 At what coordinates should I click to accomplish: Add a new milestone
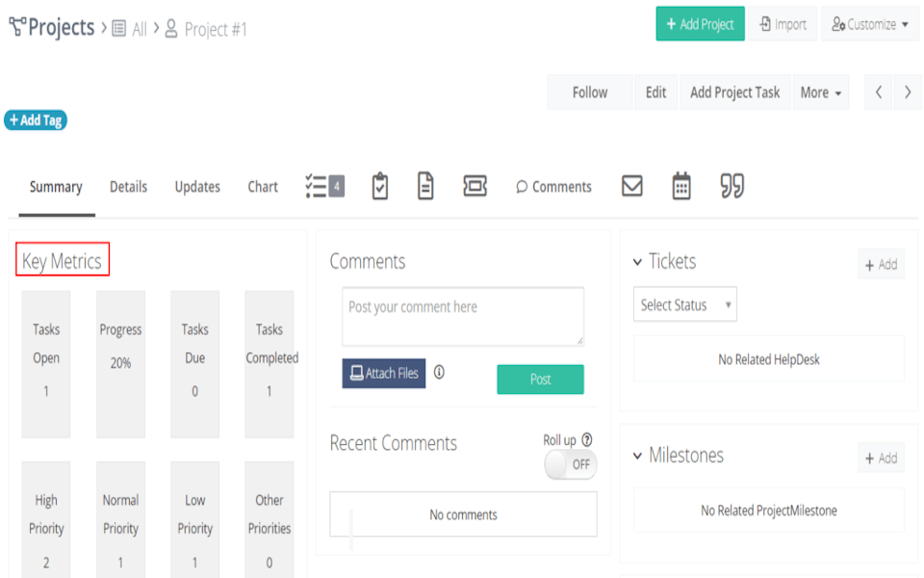point(881,459)
